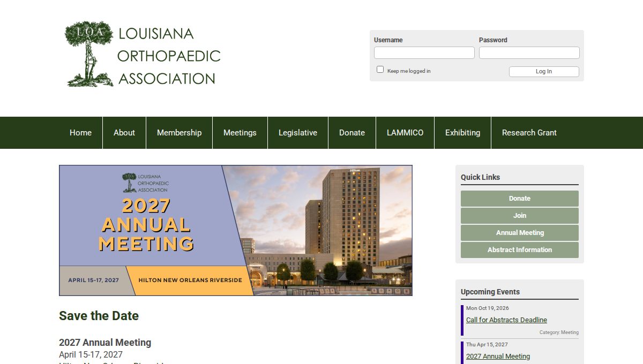Open the Home menu item

(80, 133)
